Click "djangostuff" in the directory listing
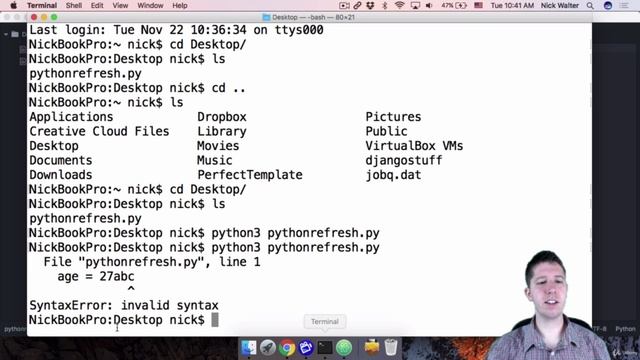640x360 pixels. (403, 160)
